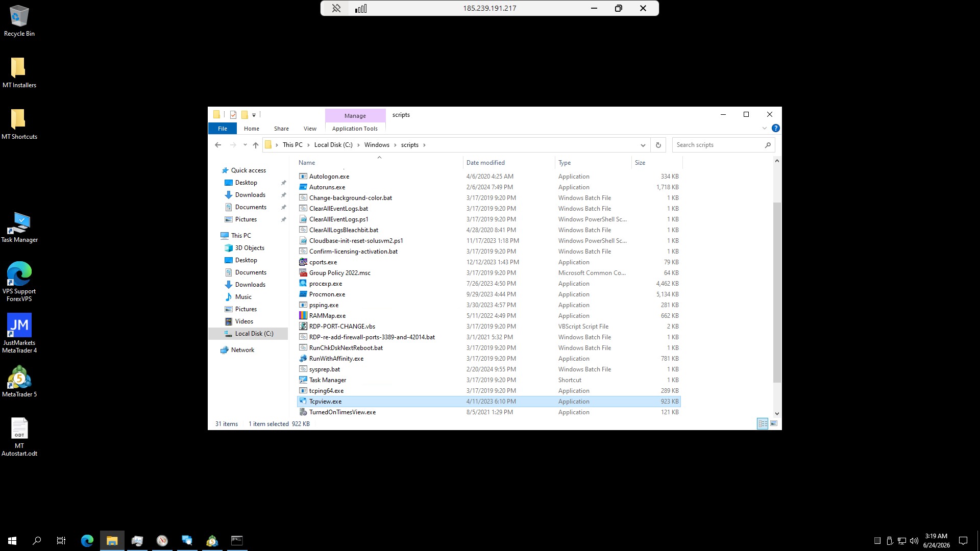Viewport: 980px width, 551px height.
Task: Open the Share ribbon tab
Action: coord(281,129)
